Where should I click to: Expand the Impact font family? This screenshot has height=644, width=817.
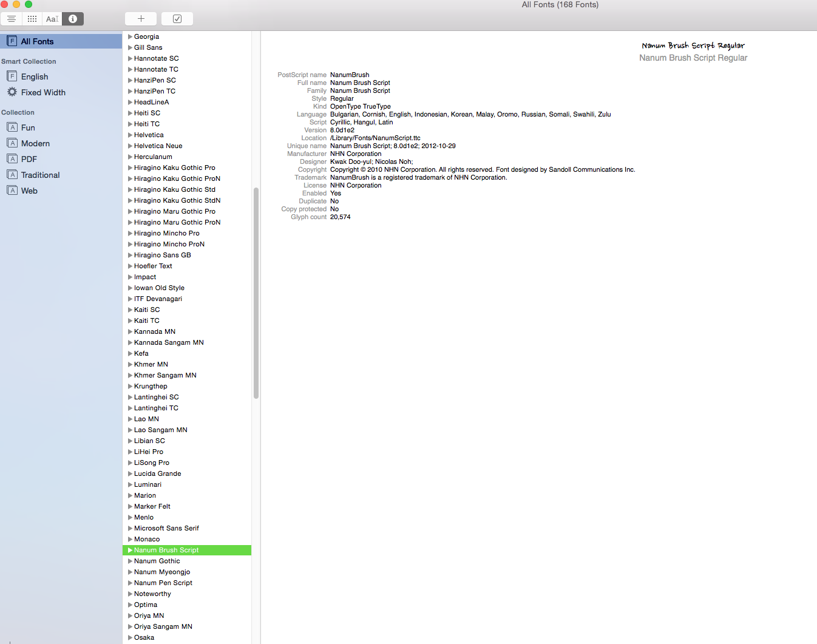[x=130, y=277]
